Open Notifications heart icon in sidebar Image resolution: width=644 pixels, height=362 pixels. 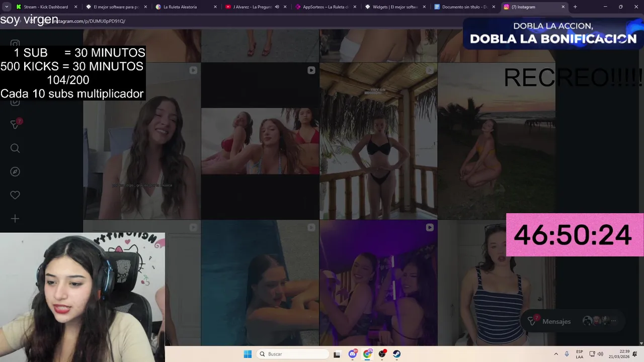point(15,195)
